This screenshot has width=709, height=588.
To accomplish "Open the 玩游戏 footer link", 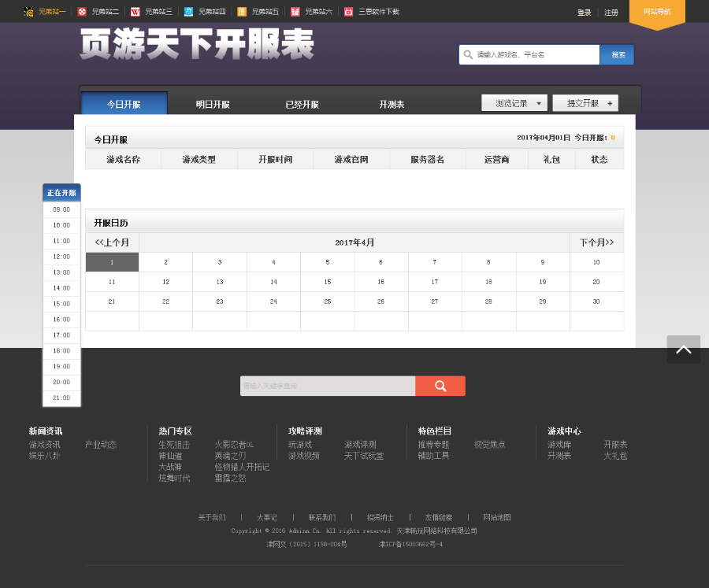I will click(300, 445).
